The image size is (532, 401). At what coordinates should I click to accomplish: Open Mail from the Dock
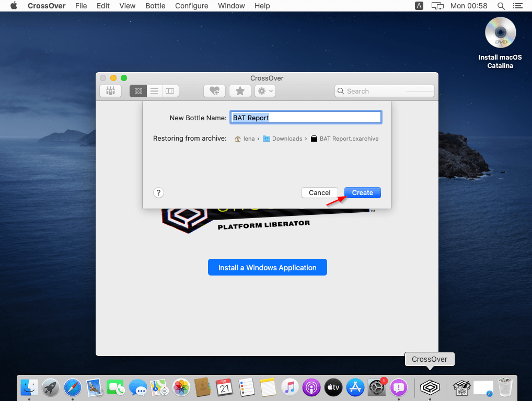click(x=94, y=387)
